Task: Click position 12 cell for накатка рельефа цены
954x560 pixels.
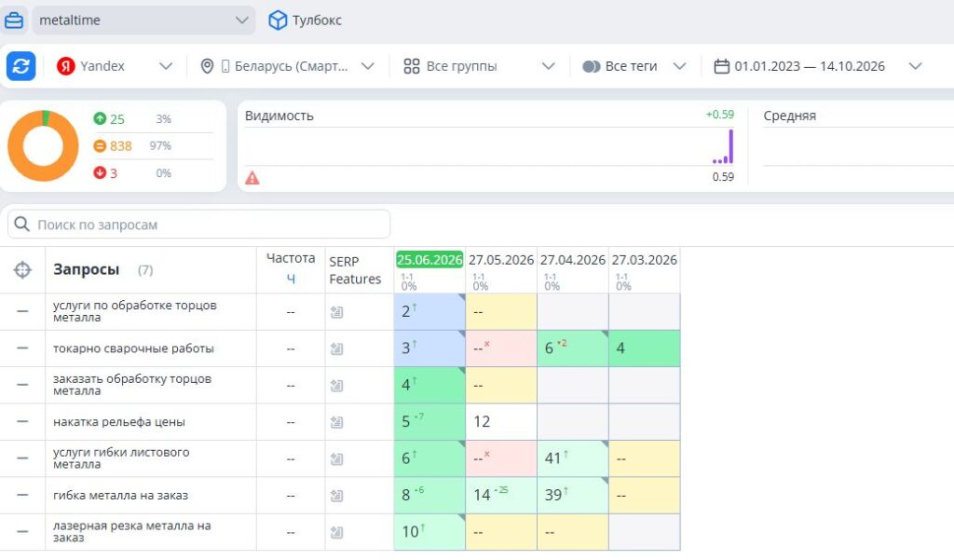Action: point(501,422)
